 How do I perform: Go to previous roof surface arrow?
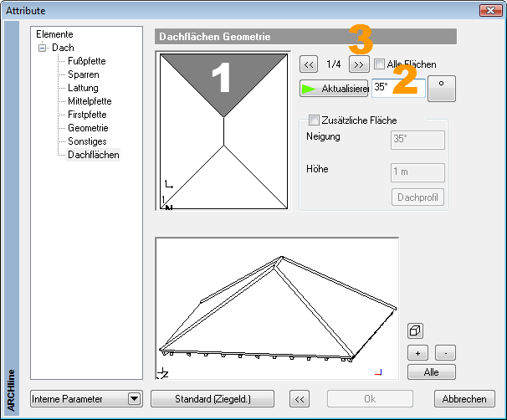tap(309, 64)
